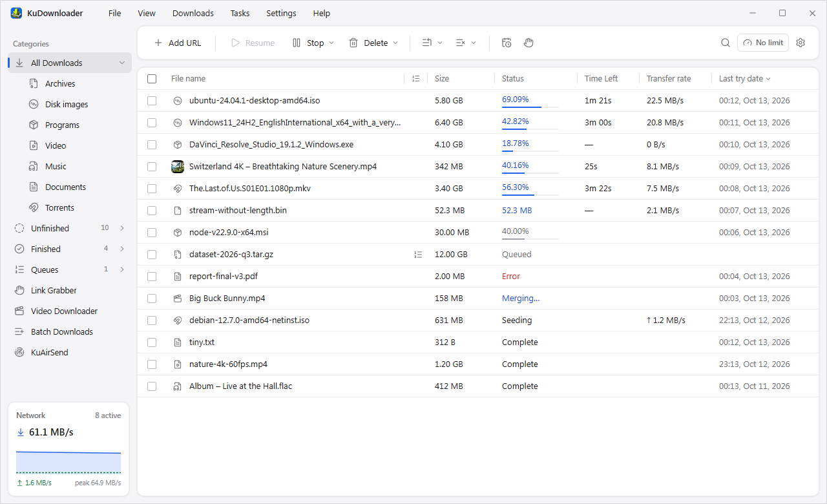Click the hand icon in the toolbar

[529, 43]
